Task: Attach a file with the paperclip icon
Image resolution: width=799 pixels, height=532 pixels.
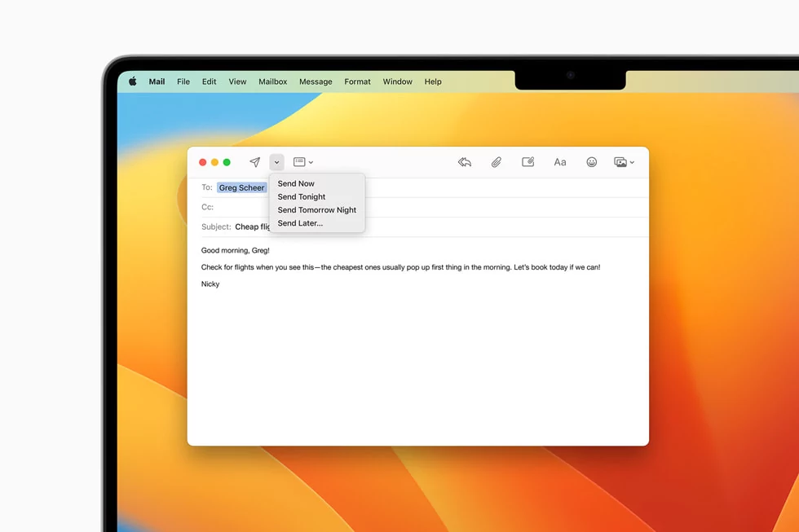Action: tap(496, 162)
